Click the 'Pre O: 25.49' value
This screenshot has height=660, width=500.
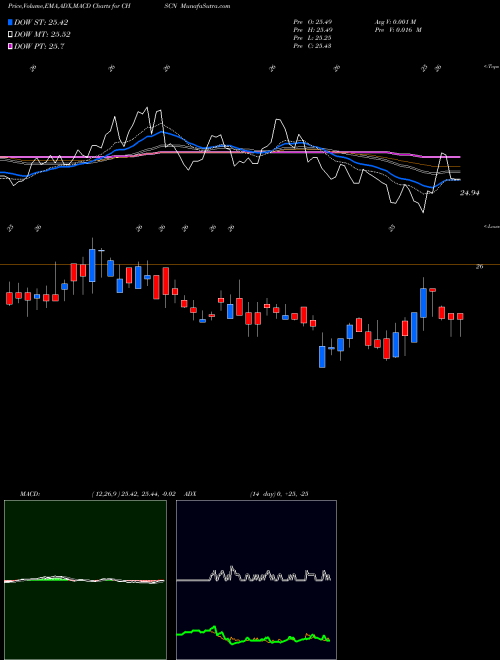pyautogui.click(x=312, y=22)
